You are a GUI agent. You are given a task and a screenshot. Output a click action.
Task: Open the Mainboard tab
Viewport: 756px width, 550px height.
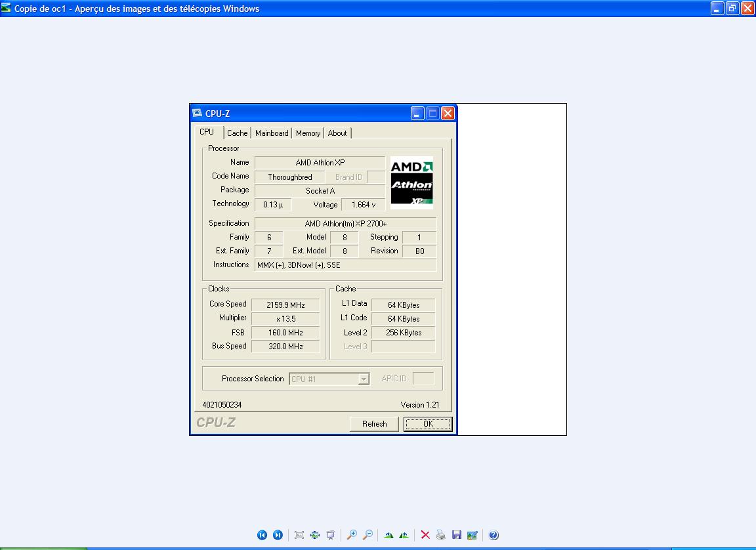(x=272, y=133)
